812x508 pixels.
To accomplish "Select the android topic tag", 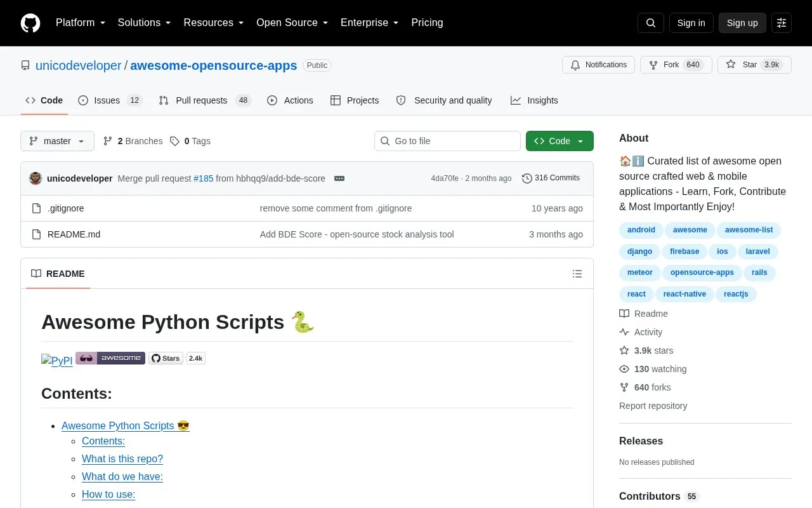I will coord(641,230).
